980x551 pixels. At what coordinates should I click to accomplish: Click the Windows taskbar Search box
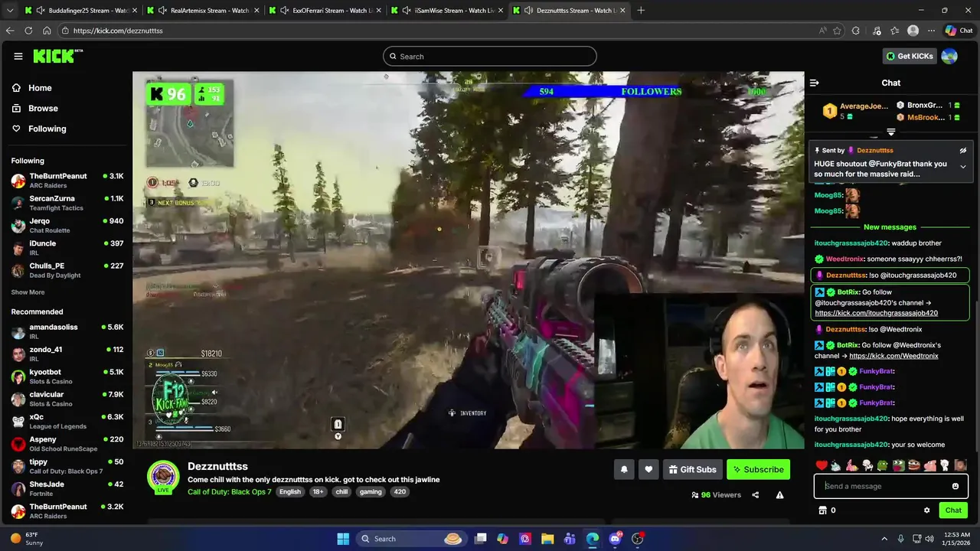[x=410, y=539]
